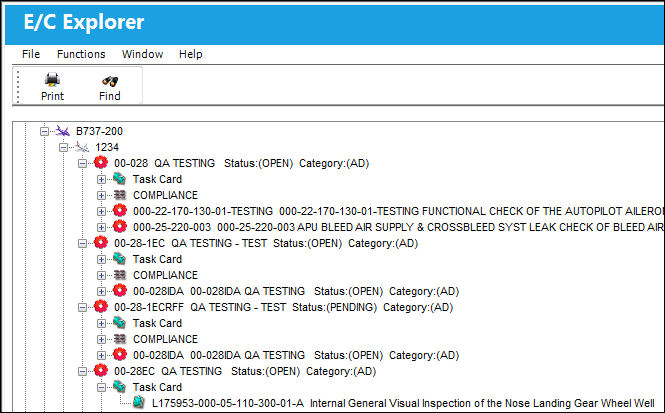Image resolution: width=665 pixels, height=413 pixels.
Task: Click Task Card icon under 00-28-1ECRFF
Action: coord(119,322)
